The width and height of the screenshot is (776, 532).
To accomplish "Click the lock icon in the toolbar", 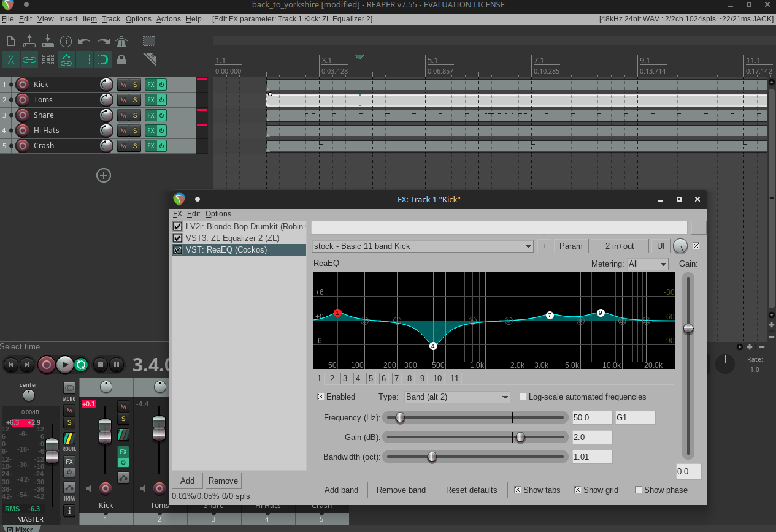I will coord(121,59).
